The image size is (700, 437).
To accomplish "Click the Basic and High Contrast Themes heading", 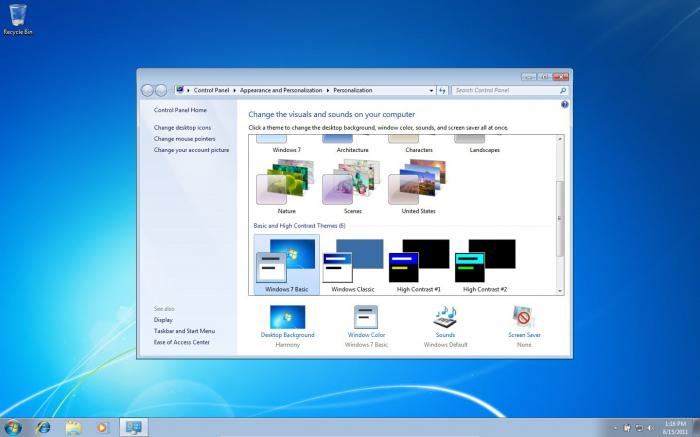I will click(299, 226).
